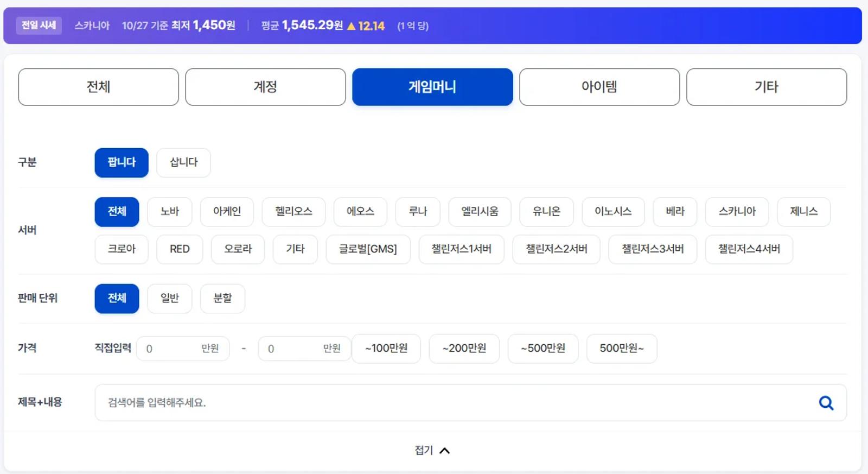Image resolution: width=868 pixels, height=474 pixels.
Task: Select the 게임머니 tab
Action: click(432, 87)
